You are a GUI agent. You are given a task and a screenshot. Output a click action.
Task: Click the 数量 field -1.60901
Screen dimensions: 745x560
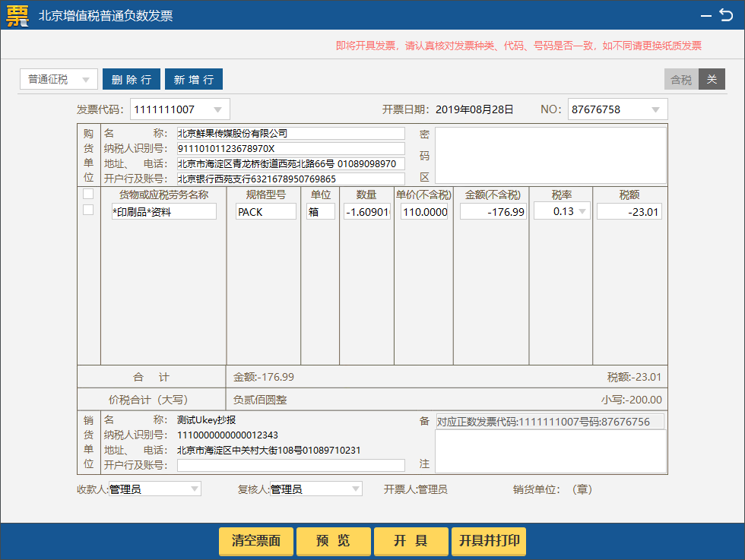(x=367, y=212)
